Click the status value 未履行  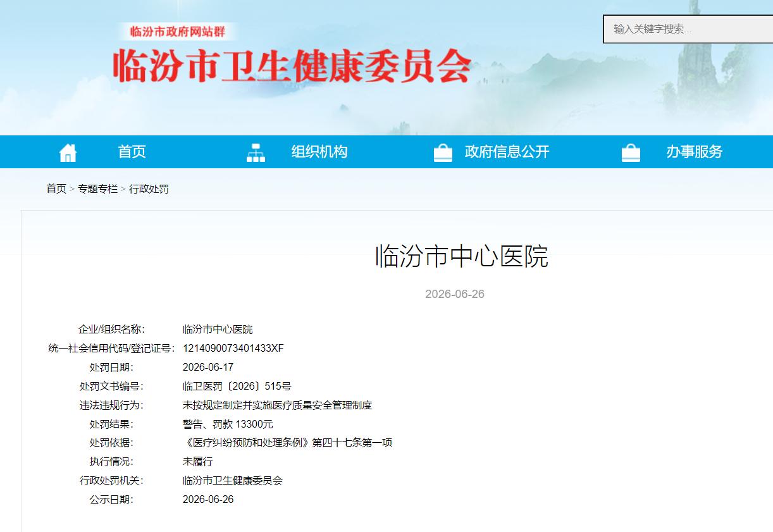[198, 462]
